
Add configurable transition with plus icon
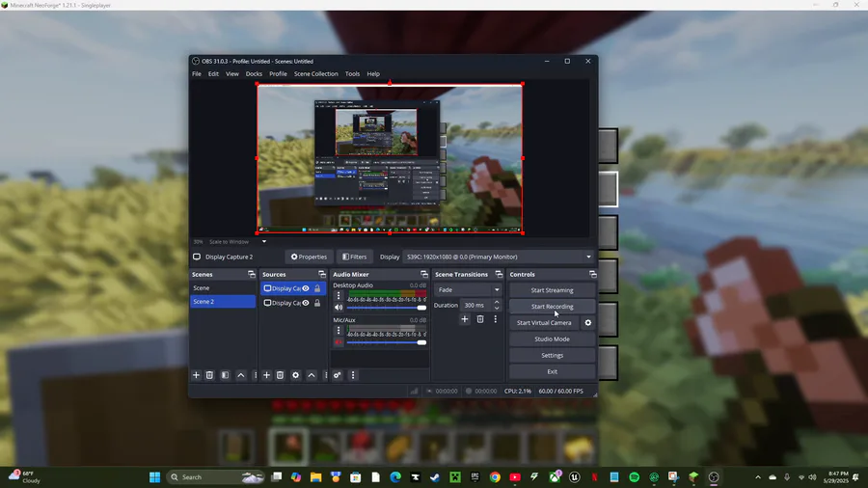coord(465,319)
